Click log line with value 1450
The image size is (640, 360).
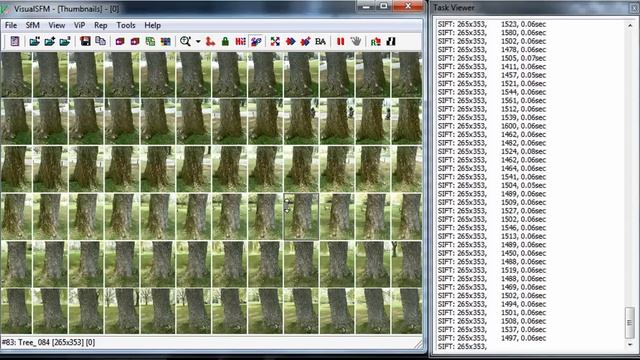pyautogui.click(x=491, y=253)
